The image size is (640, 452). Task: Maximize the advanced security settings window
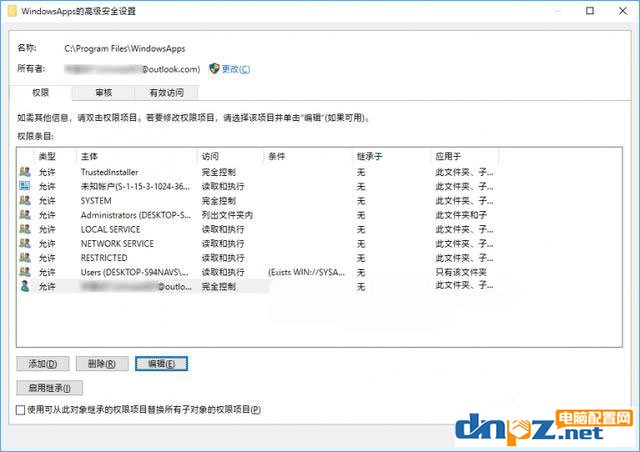(x=590, y=11)
